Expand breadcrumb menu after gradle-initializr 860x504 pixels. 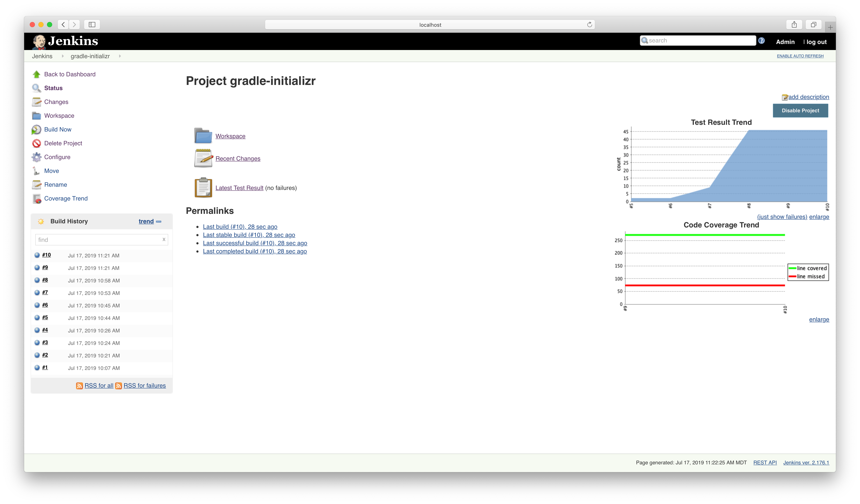[x=120, y=56]
